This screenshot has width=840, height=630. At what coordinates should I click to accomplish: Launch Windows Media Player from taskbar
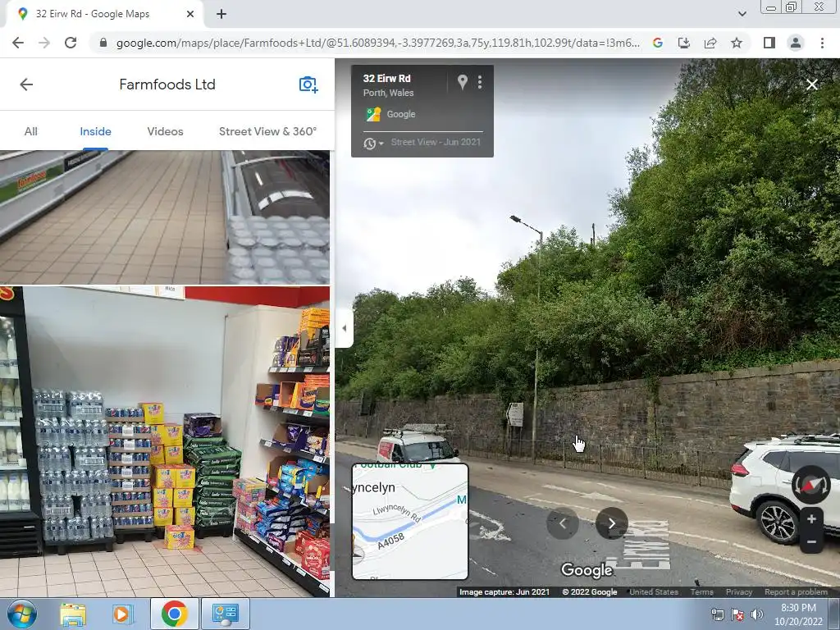121,614
